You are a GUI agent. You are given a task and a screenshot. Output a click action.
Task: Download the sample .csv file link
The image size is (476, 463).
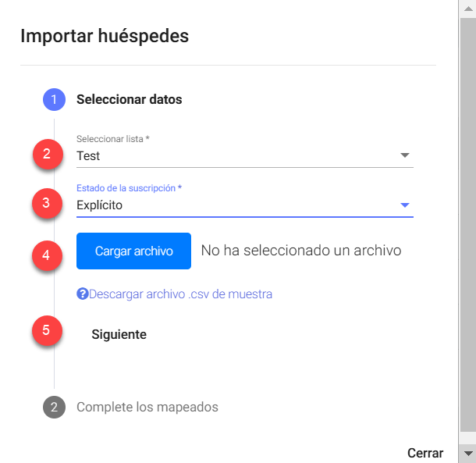click(x=180, y=294)
